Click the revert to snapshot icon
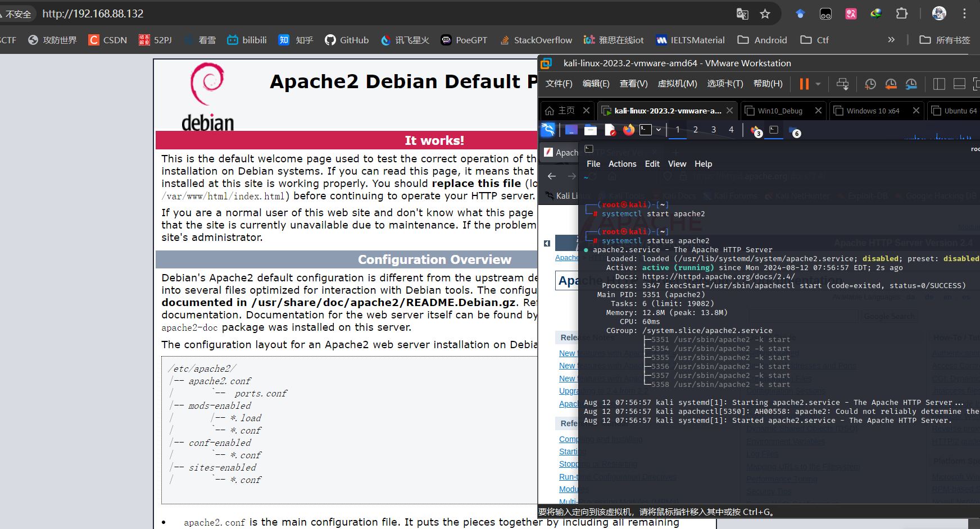This screenshot has width=980, height=529. (891, 84)
